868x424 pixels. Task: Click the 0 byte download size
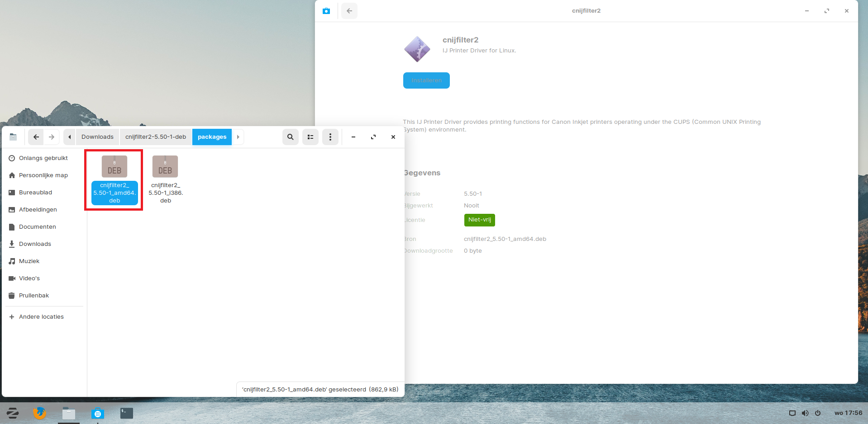(x=473, y=251)
